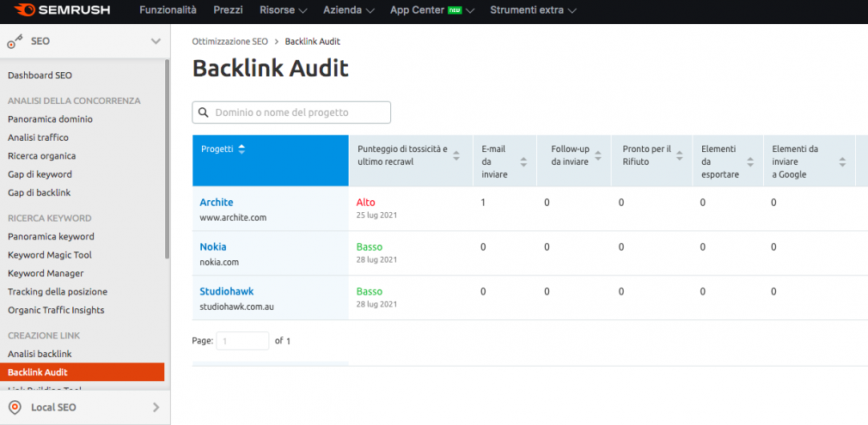Click the magnifier icon in search box
Image resolution: width=868 pixels, height=425 pixels.
pyautogui.click(x=204, y=112)
